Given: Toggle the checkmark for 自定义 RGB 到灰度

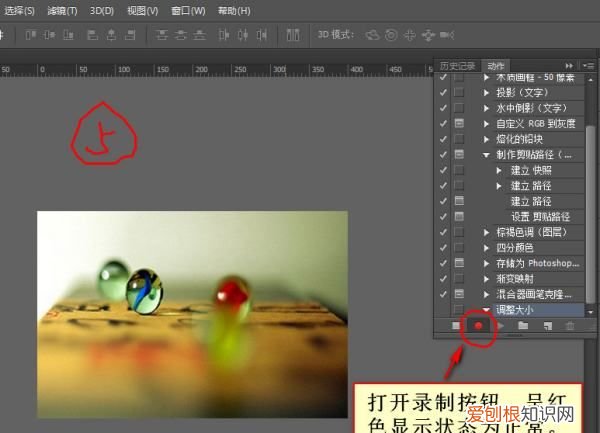Looking at the screenshot, I should [443, 124].
